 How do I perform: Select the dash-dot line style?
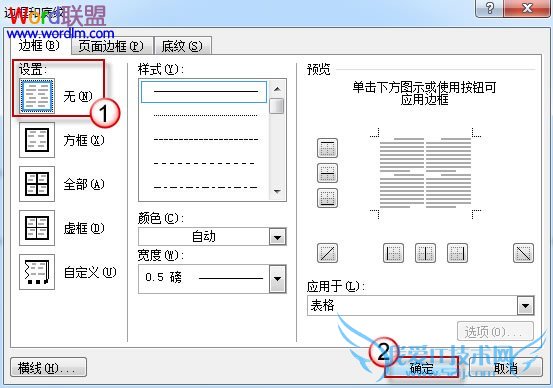205,187
